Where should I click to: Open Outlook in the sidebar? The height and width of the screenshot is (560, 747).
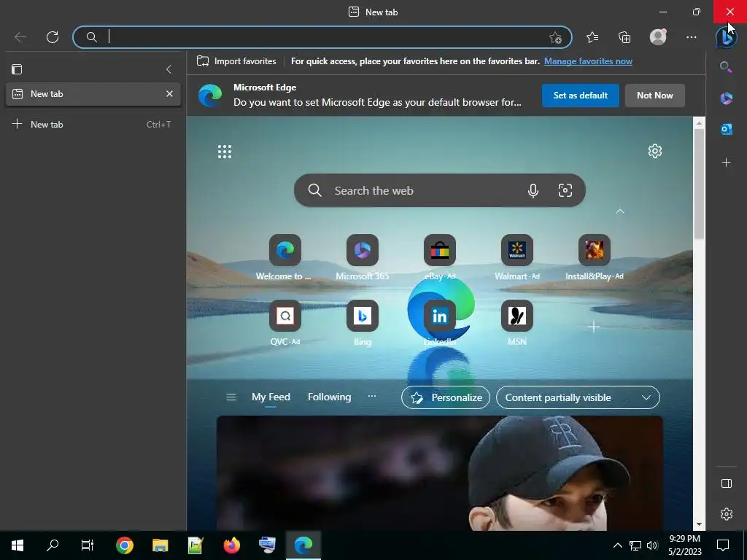click(x=726, y=129)
